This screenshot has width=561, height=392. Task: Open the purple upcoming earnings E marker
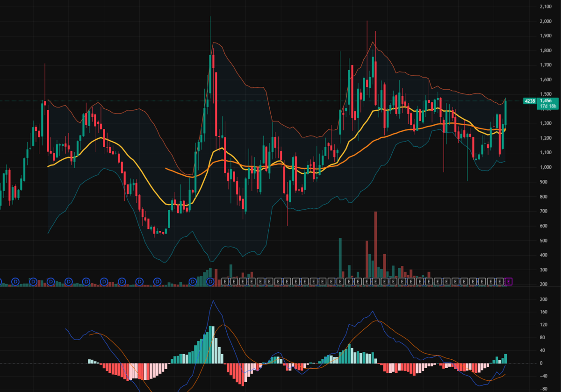pos(509,281)
